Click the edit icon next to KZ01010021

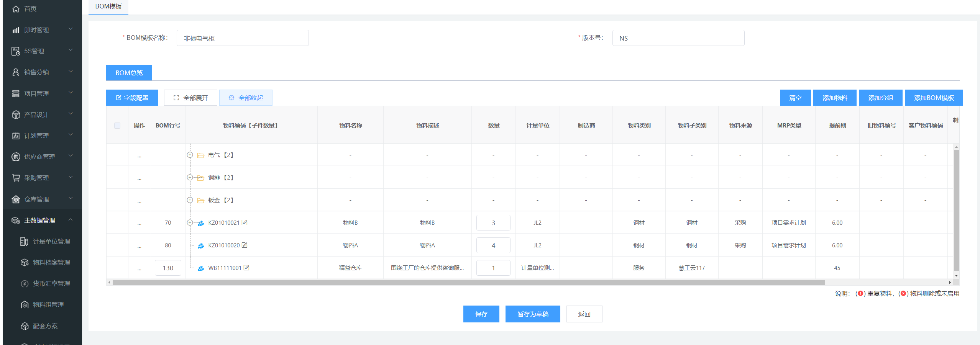[245, 222]
